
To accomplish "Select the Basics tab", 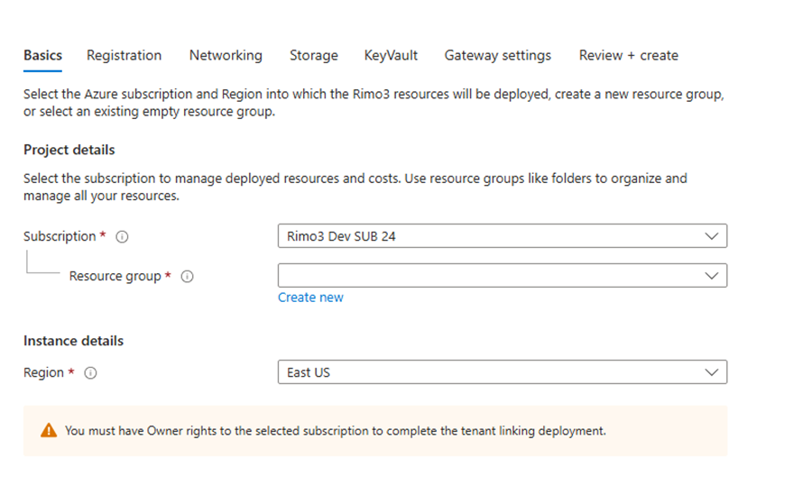I will pos(42,56).
